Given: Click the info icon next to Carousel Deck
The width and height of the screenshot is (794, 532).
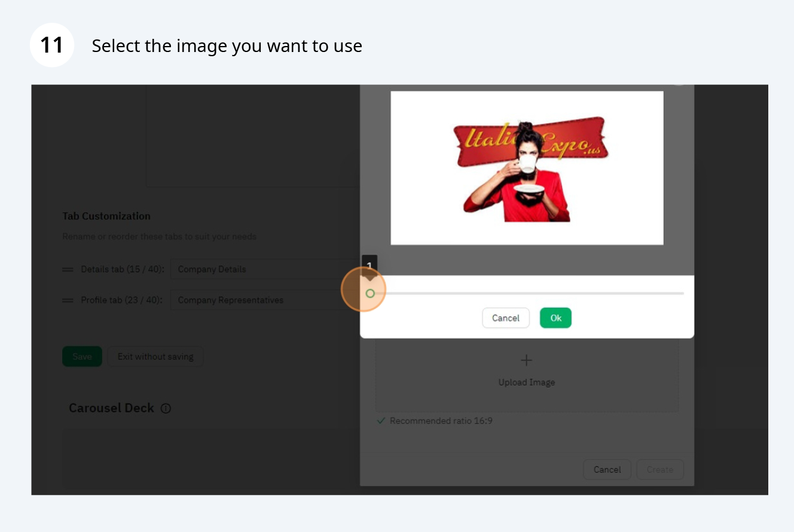Looking at the screenshot, I should (x=166, y=409).
